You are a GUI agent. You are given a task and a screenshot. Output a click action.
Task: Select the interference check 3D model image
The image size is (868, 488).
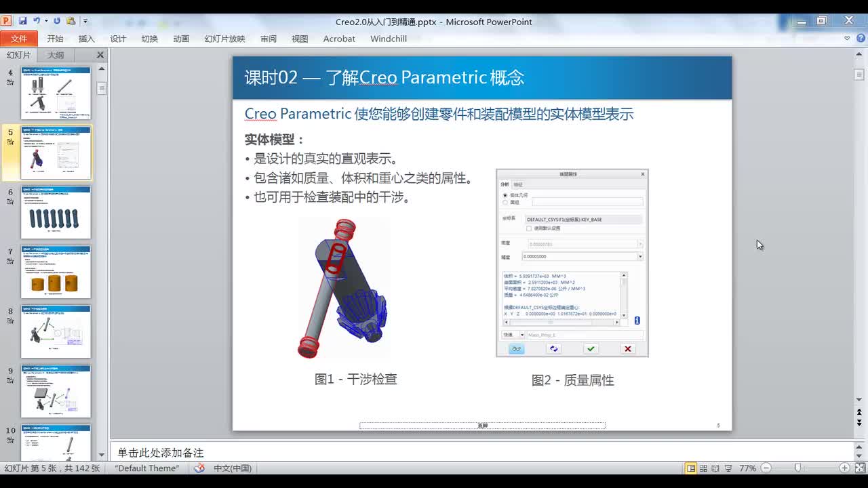(x=343, y=288)
